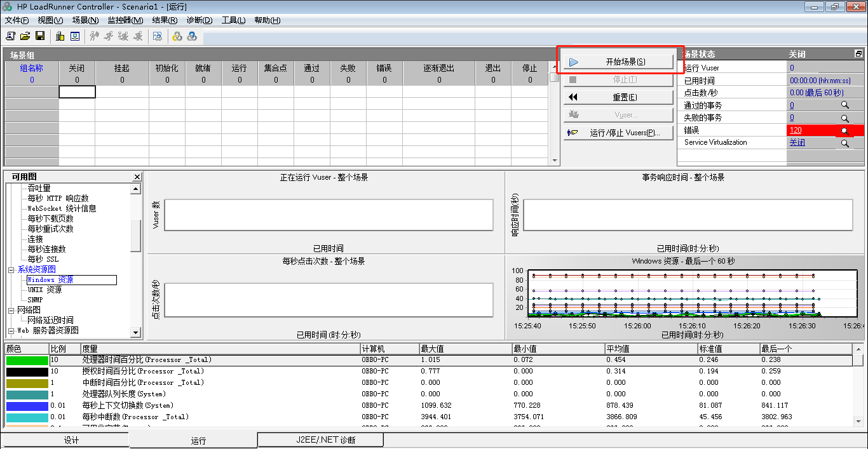
Task: Select UNIX 资源 in the graph tree
Action: [44, 290]
